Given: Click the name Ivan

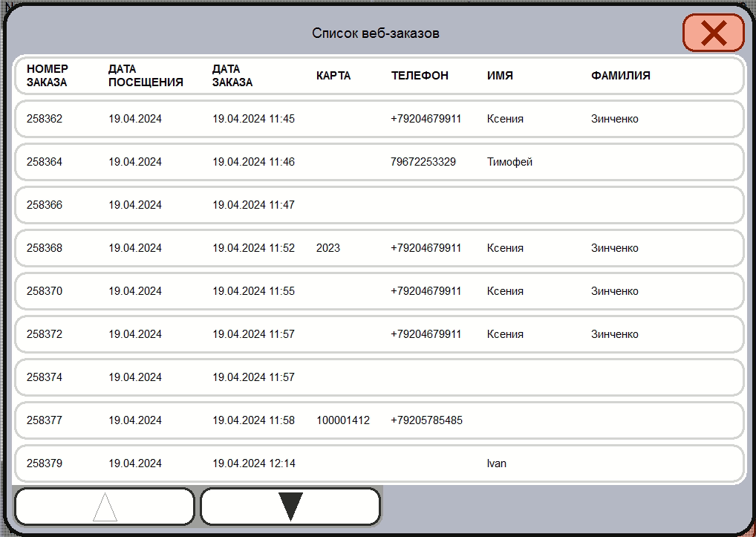Looking at the screenshot, I should click(x=497, y=463).
